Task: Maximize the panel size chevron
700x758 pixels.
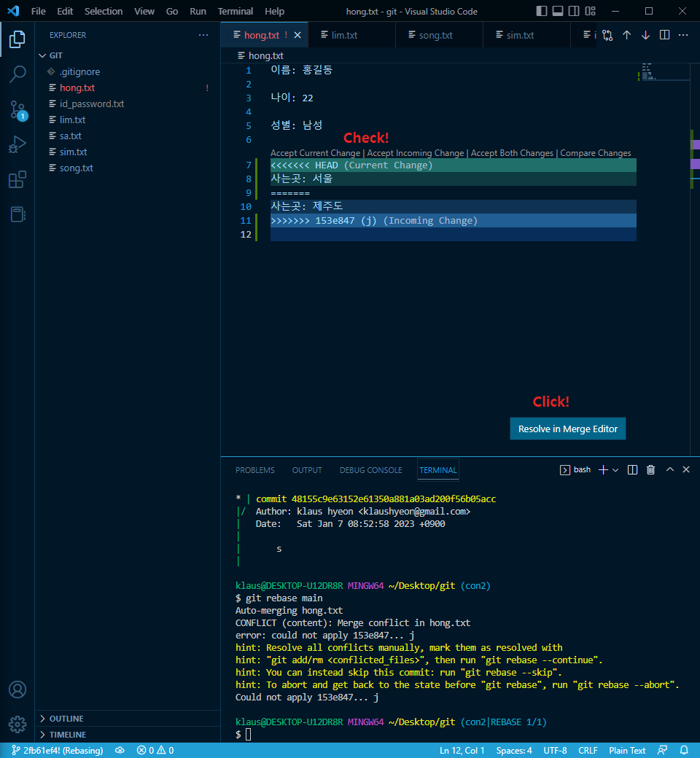Action: point(670,469)
